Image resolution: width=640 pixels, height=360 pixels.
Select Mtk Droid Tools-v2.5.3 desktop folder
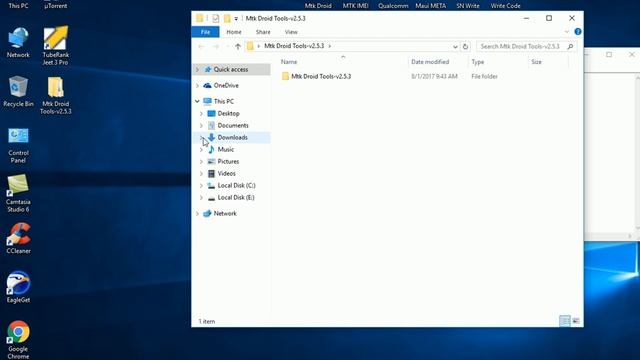click(x=56, y=96)
